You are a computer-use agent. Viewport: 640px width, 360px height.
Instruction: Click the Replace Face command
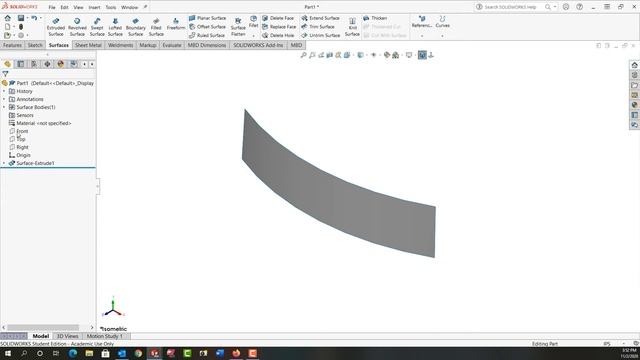279,27
